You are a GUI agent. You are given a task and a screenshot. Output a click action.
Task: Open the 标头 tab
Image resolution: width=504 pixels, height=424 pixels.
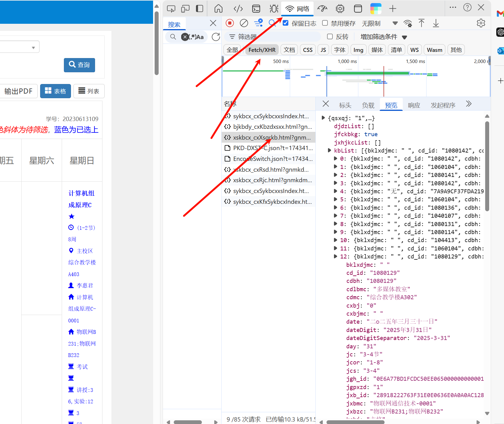[x=345, y=105]
